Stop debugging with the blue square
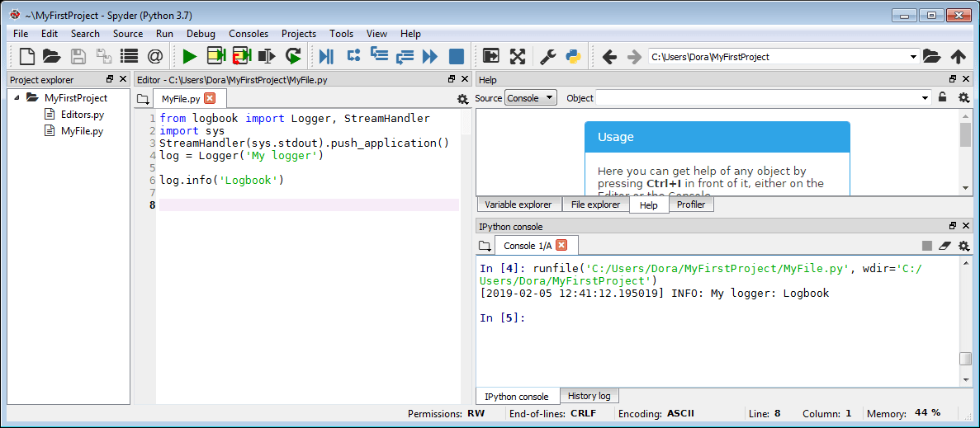This screenshot has width=980, height=428. tap(456, 56)
